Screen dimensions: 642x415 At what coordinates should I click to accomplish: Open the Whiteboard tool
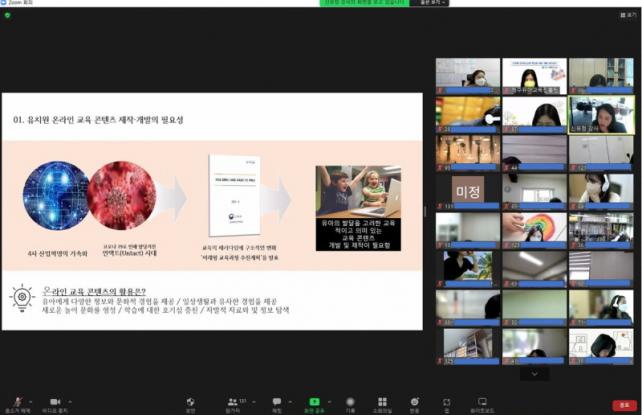coord(482,402)
